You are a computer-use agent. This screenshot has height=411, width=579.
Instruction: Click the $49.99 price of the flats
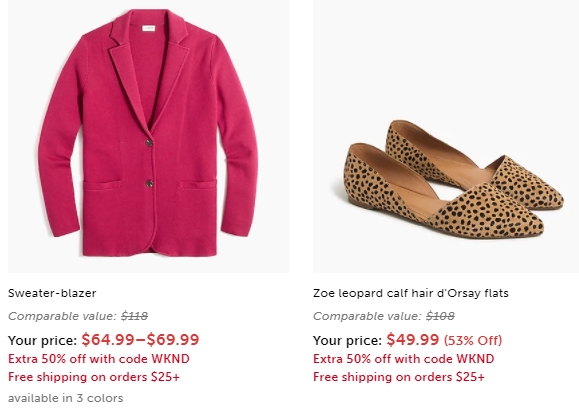(413, 339)
